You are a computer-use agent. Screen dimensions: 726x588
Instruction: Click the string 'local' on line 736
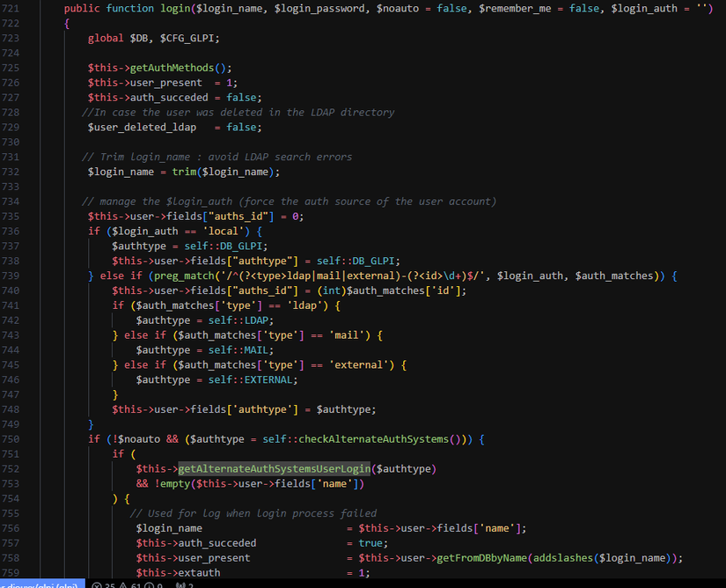coord(224,231)
